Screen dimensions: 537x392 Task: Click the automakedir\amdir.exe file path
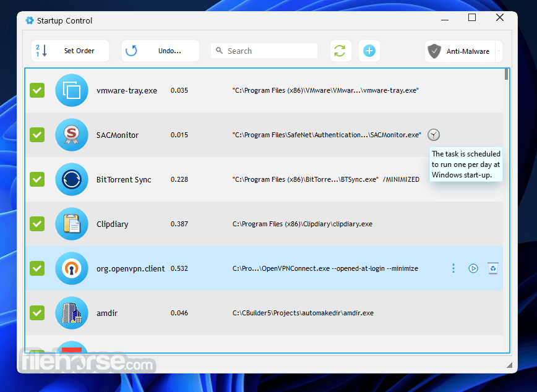coord(303,313)
